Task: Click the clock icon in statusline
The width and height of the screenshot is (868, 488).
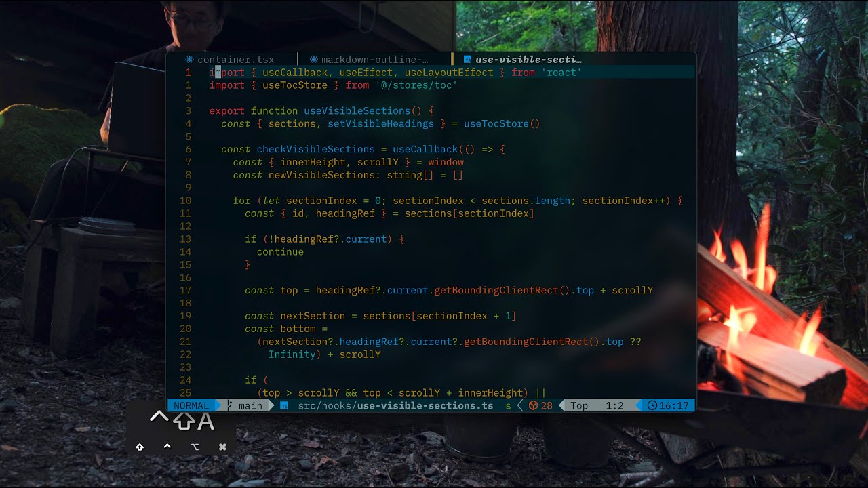Action: tap(652, 405)
